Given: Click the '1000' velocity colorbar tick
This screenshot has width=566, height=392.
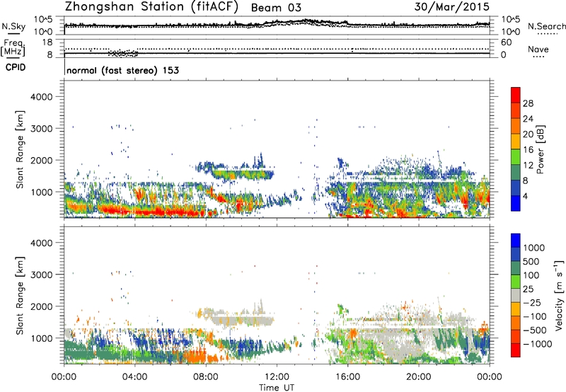Looking at the screenshot, I should [534, 248].
